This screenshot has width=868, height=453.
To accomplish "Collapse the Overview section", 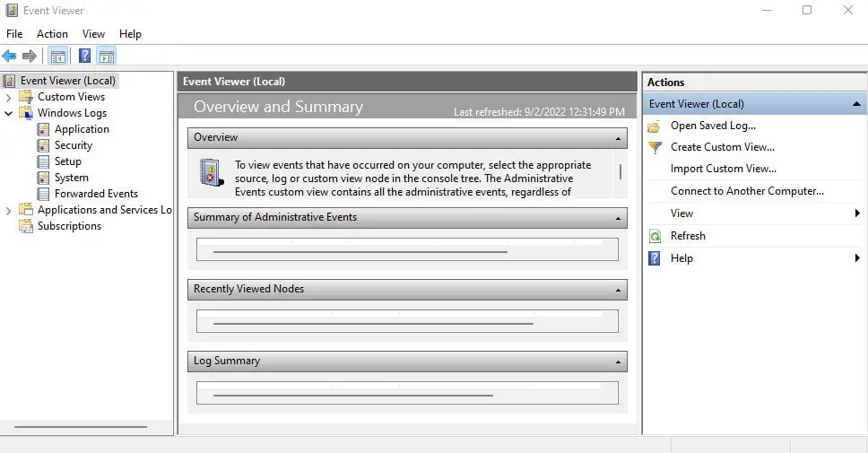I will pyautogui.click(x=619, y=138).
